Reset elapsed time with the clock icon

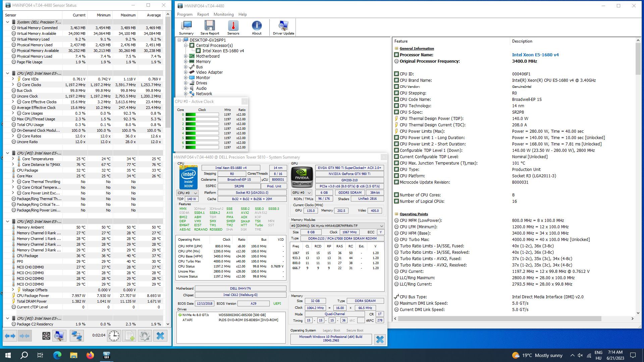(114, 336)
